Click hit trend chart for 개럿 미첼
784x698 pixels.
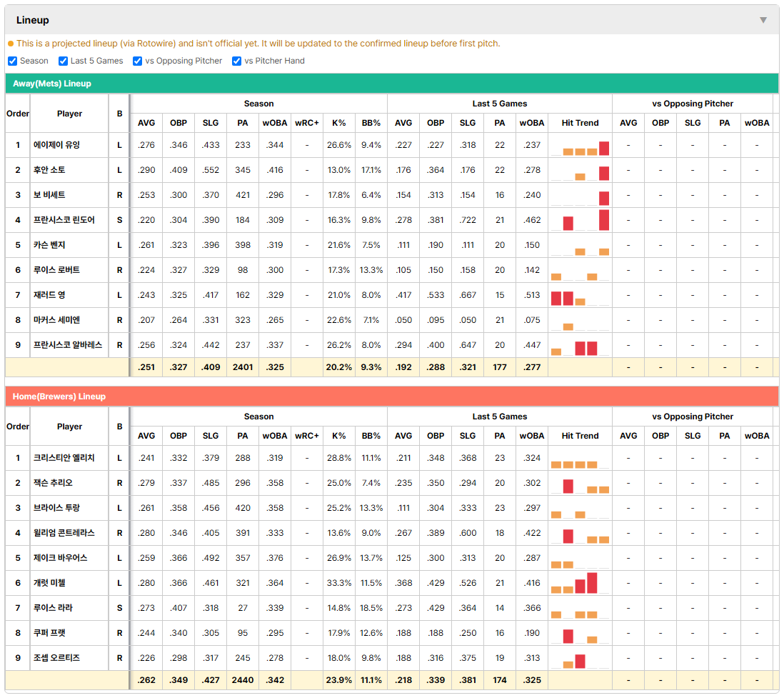click(580, 583)
